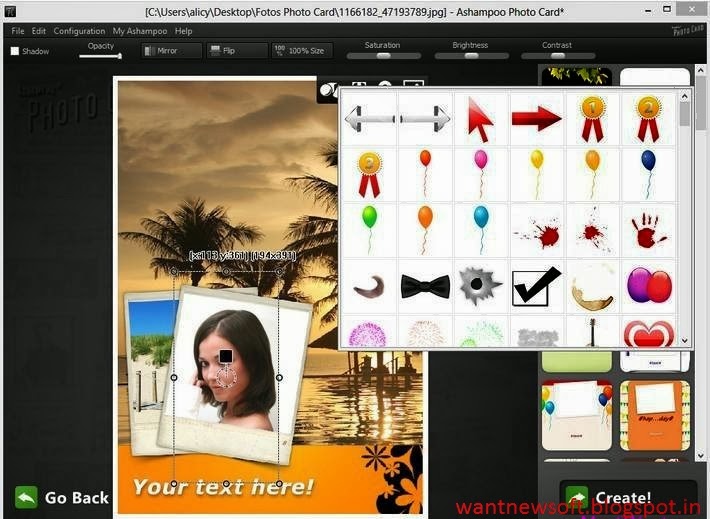Select the bullet hole clipart
Image resolution: width=710 pixels, height=519 pixels.
(479, 286)
